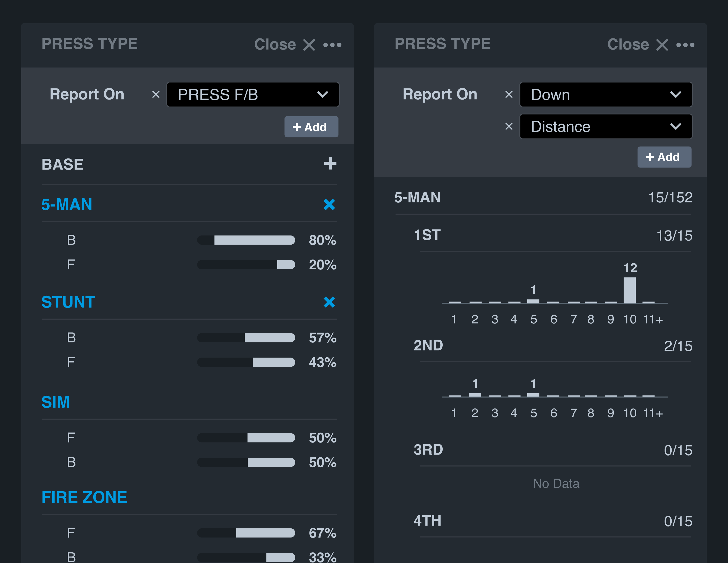Image resolution: width=728 pixels, height=563 pixels.
Task: Click the 5-MAN header in right panel
Action: pyautogui.click(x=417, y=198)
